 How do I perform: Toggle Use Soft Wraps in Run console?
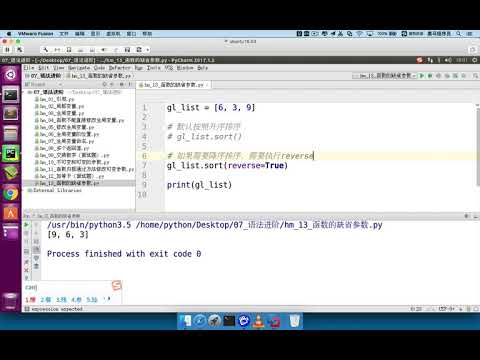[36, 242]
